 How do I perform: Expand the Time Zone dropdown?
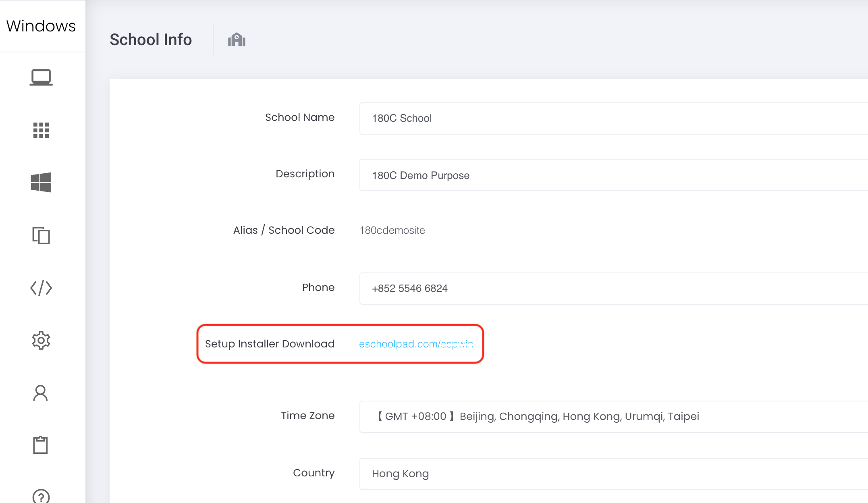(x=613, y=416)
